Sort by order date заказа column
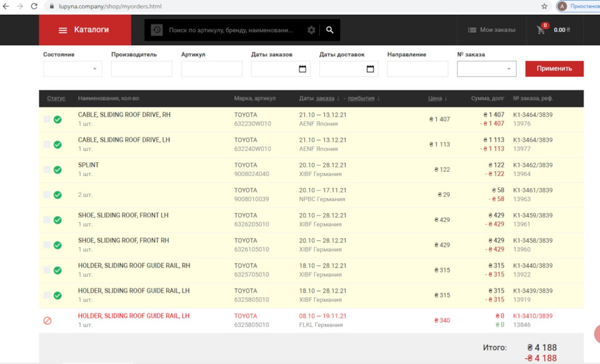The height and width of the screenshot is (364, 600). pyautogui.click(x=325, y=98)
